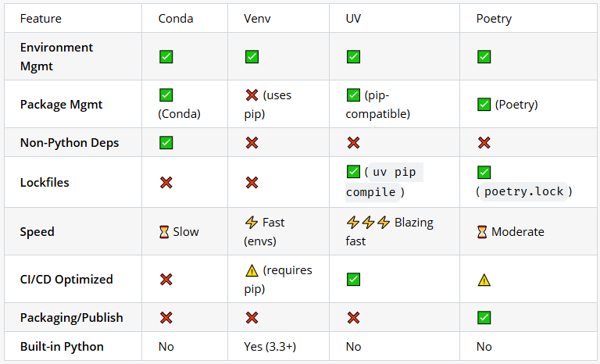
Task: Click the Yes (3.3+) cell under Venv
Action: coord(270,346)
